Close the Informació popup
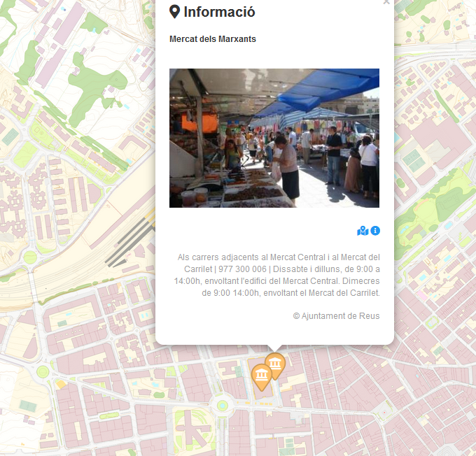476x456 pixels. point(386,2)
